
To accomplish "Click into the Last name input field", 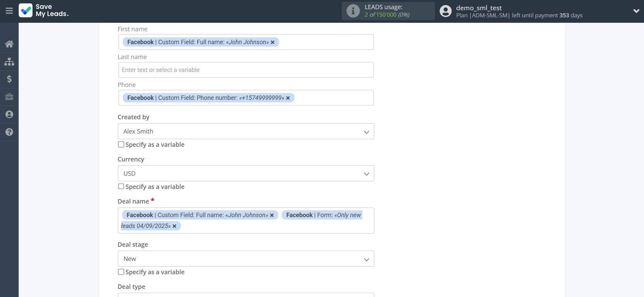I will pyautogui.click(x=246, y=70).
